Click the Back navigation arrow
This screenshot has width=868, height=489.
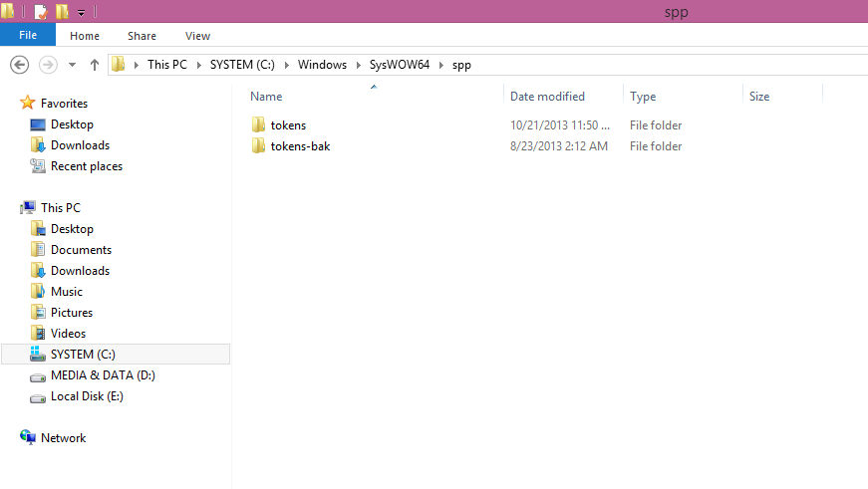pos(19,65)
